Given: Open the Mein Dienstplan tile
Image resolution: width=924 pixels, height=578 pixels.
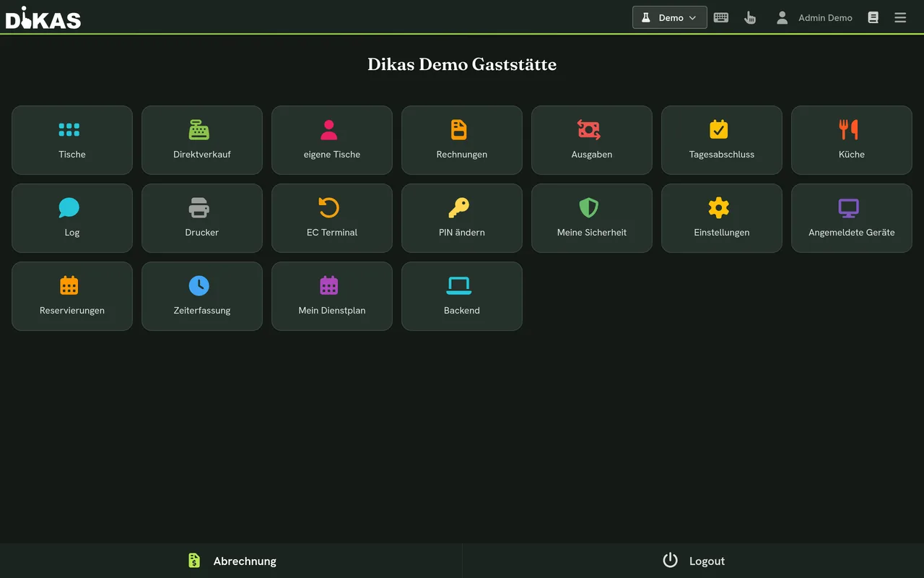Looking at the screenshot, I should (332, 296).
